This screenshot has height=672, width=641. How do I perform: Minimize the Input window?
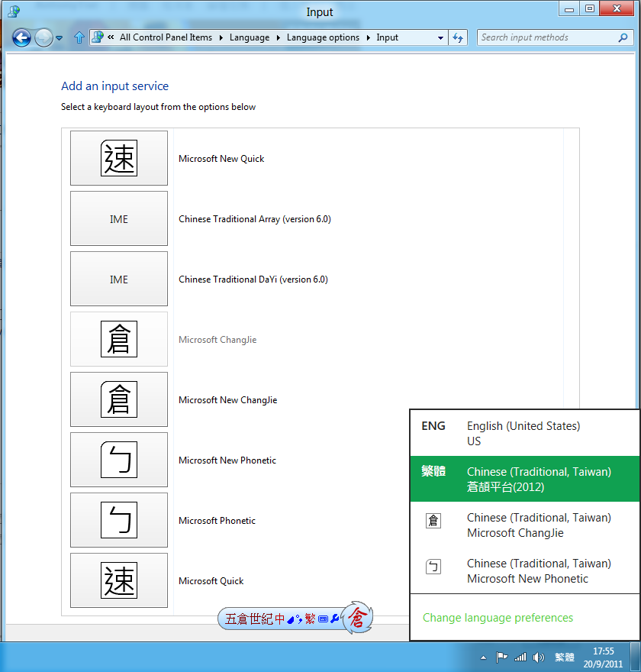coord(569,8)
